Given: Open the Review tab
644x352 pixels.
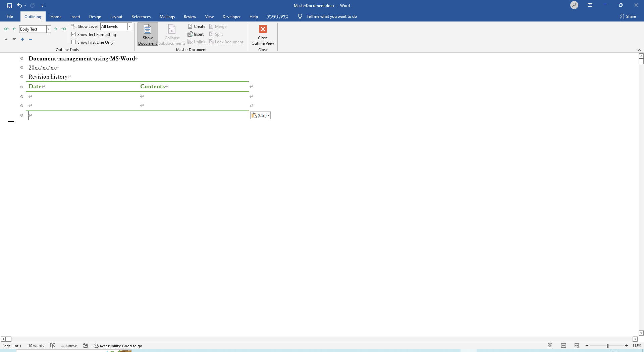Looking at the screenshot, I should click(x=190, y=17).
